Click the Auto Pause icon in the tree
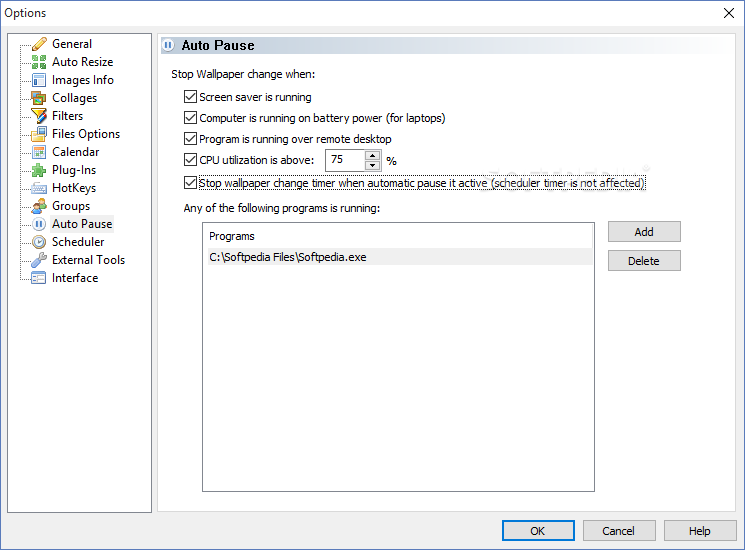745x550 pixels. (39, 224)
